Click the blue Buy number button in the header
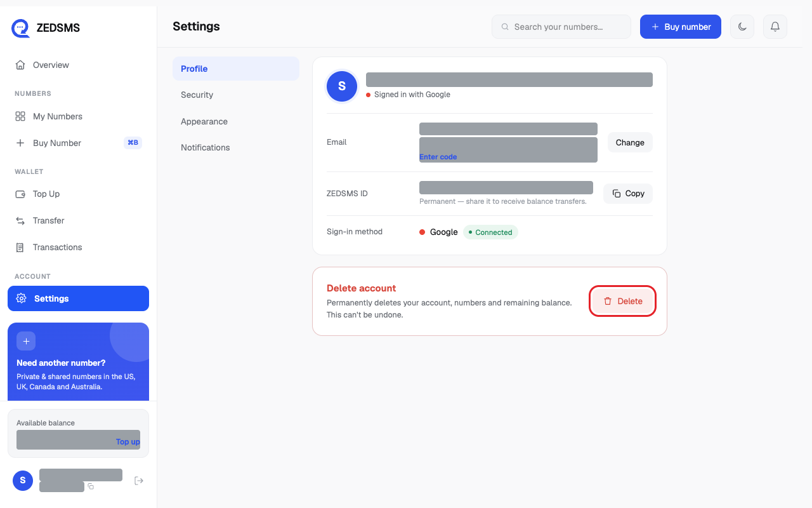812x508 pixels. click(x=681, y=27)
